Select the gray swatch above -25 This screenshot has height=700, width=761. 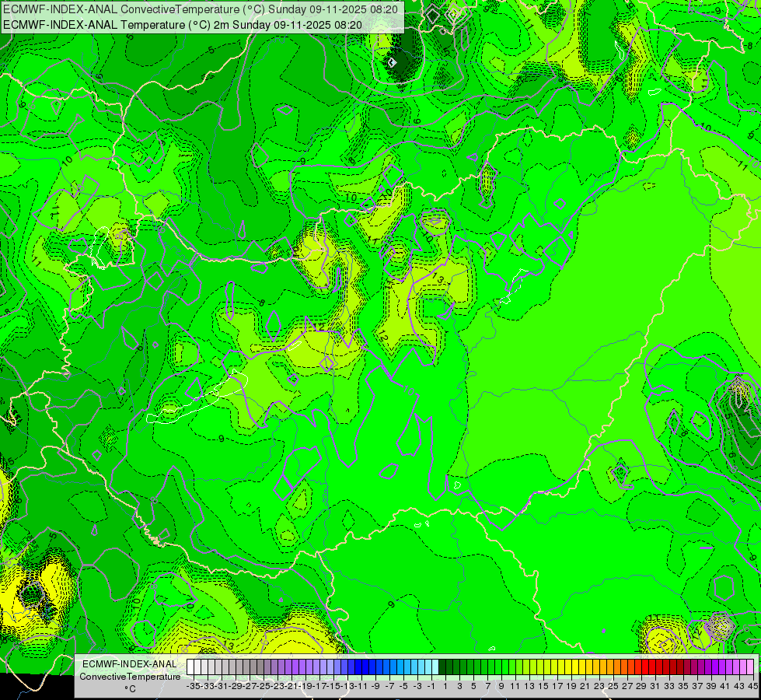click(260, 667)
